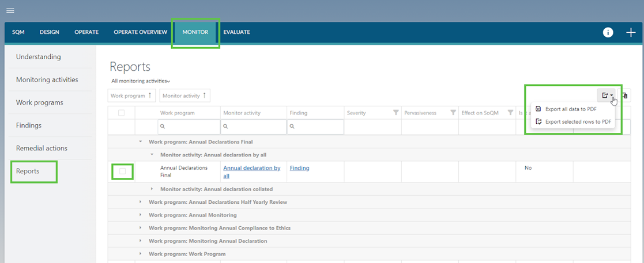
Task: Select the MONITOR tab
Action: [195, 32]
